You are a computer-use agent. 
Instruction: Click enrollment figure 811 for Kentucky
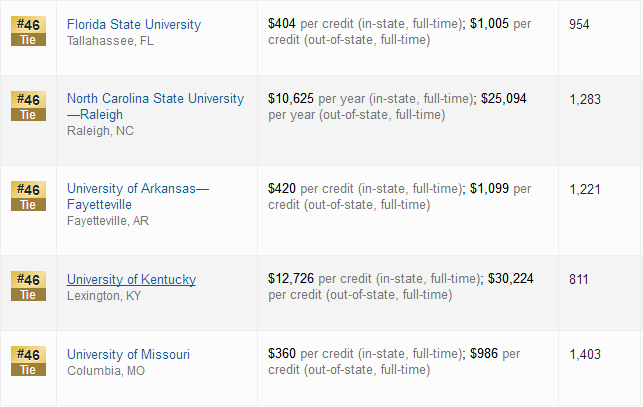click(x=579, y=279)
